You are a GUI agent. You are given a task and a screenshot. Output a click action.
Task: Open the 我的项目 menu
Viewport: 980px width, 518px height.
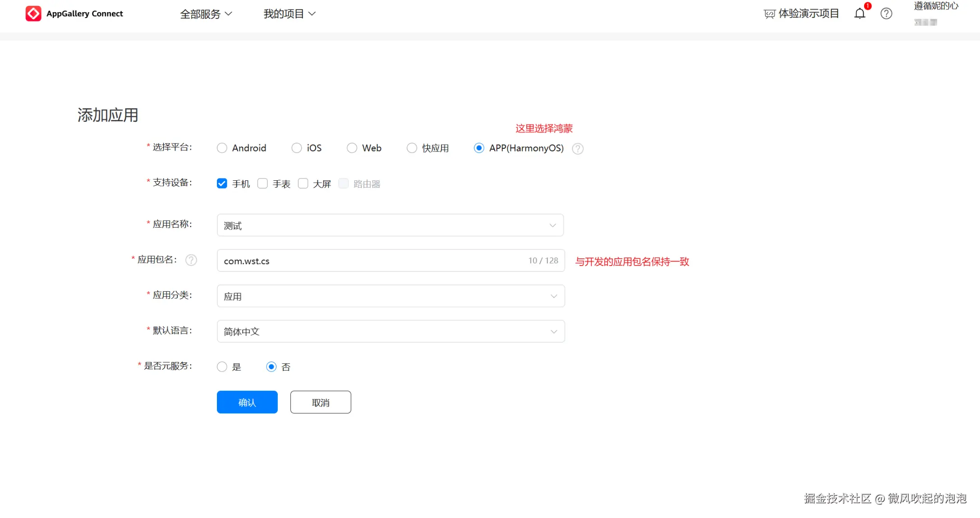point(289,14)
